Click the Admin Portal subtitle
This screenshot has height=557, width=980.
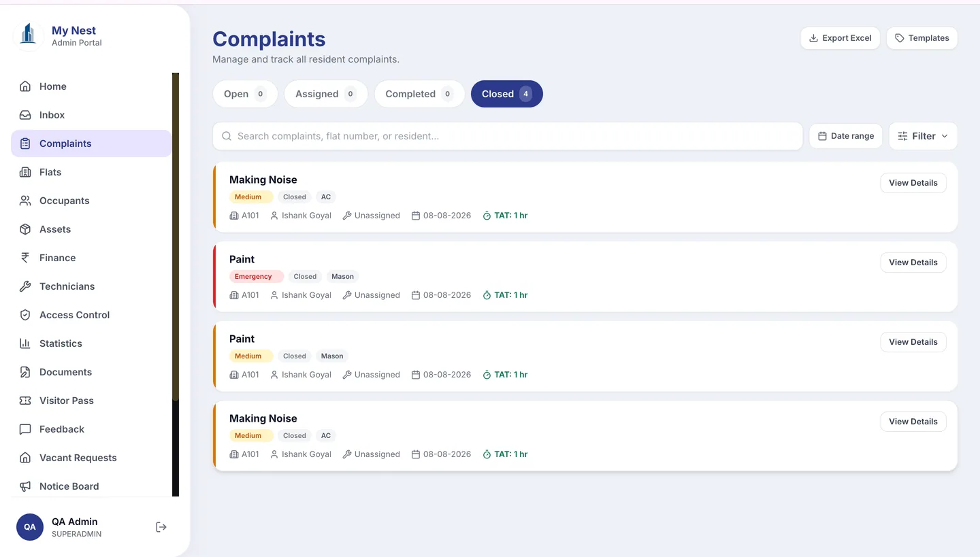coord(77,43)
